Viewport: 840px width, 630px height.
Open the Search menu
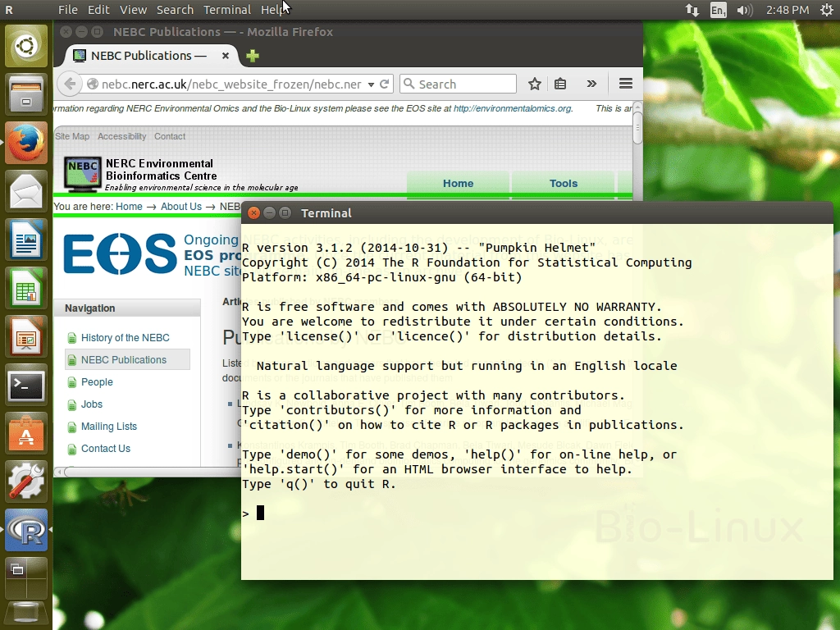pyautogui.click(x=175, y=10)
